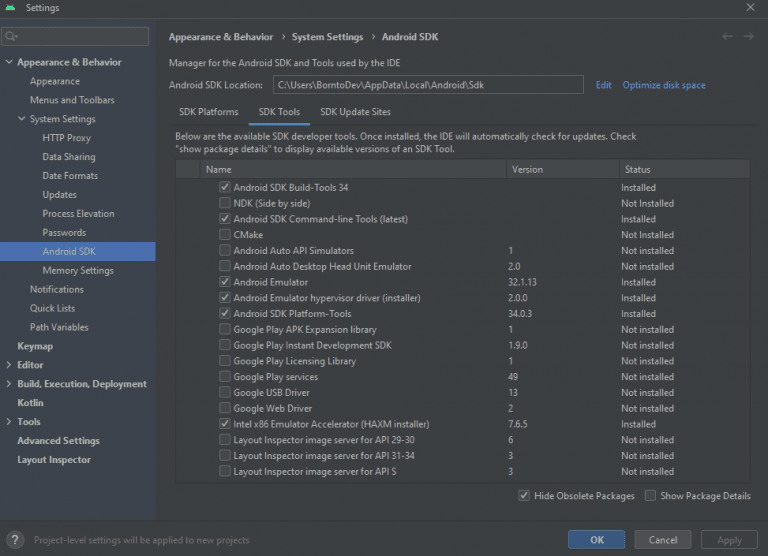Enable Show Package Details checkbox

[651, 496]
